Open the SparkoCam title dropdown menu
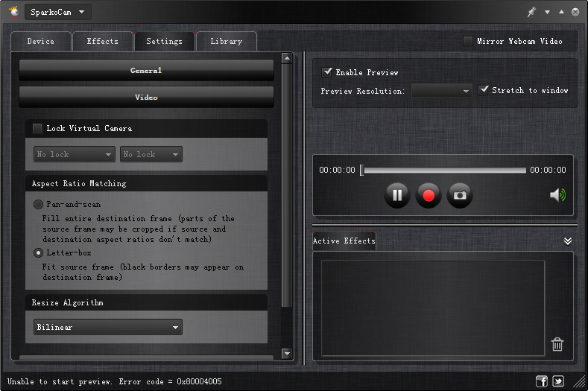 (x=58, y=12)
